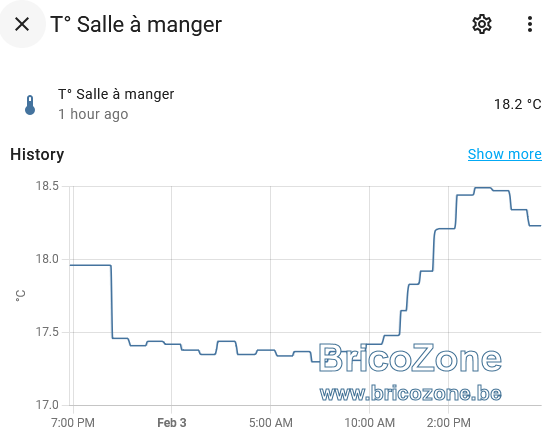Click the History section heading

coord(37,154)
